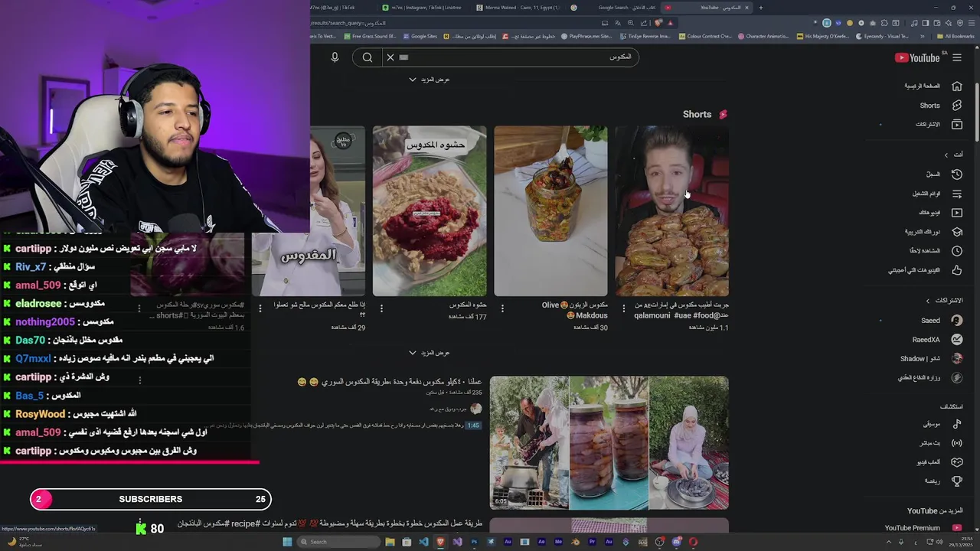The image size is (980, 551).
Task: Open Colour Contrast Checker bookmark
Action: click(704, 36)
